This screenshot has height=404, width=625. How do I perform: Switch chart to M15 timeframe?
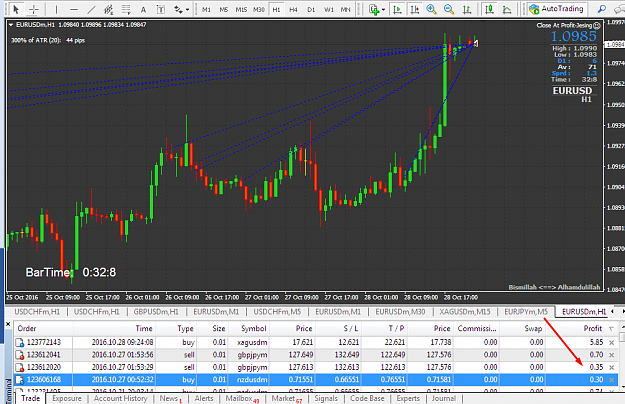[x=241, y=9]
